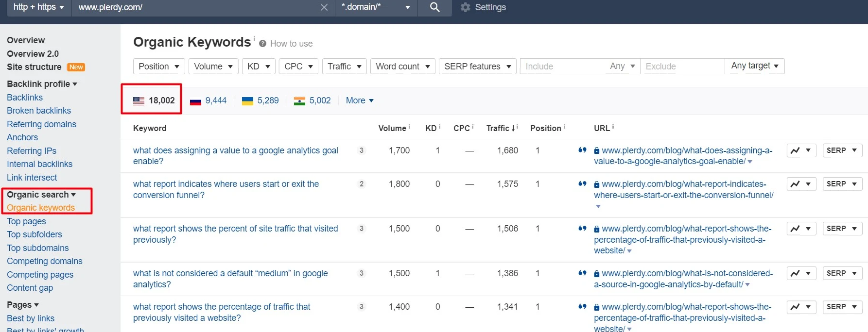Open Site structure in the sidebar
The height and width of the screenshot is (332, 868).
34,67
